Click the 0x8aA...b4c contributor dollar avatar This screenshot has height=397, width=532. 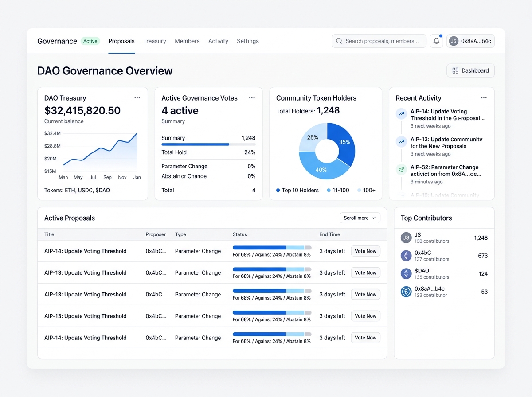[x=406, y=292]
